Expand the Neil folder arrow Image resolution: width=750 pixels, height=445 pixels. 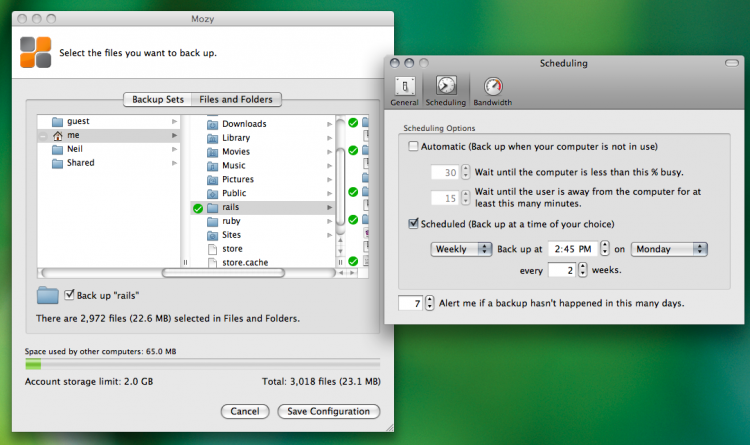coord(175,149)
